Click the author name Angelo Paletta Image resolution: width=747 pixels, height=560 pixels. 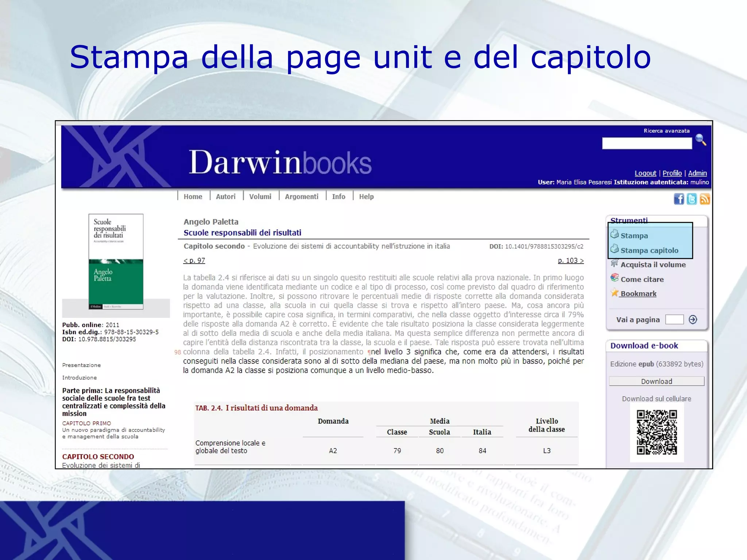click(x=211, y=222)
